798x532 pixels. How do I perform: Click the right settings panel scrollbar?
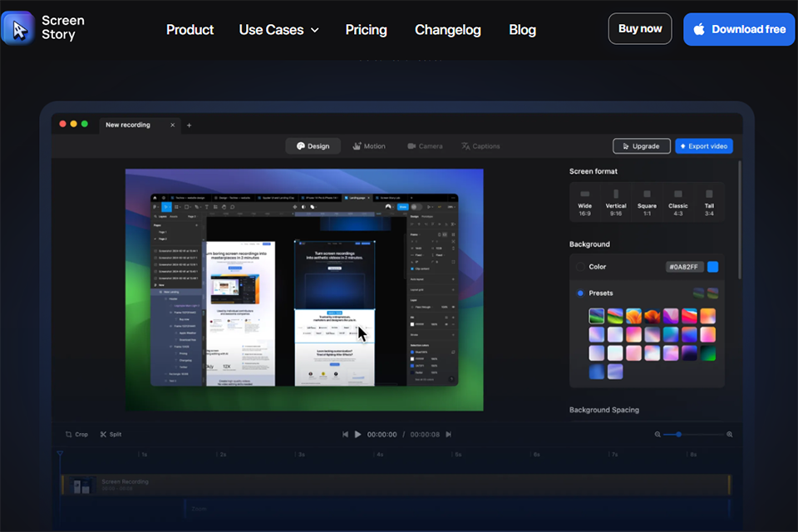tap(740, 220)
